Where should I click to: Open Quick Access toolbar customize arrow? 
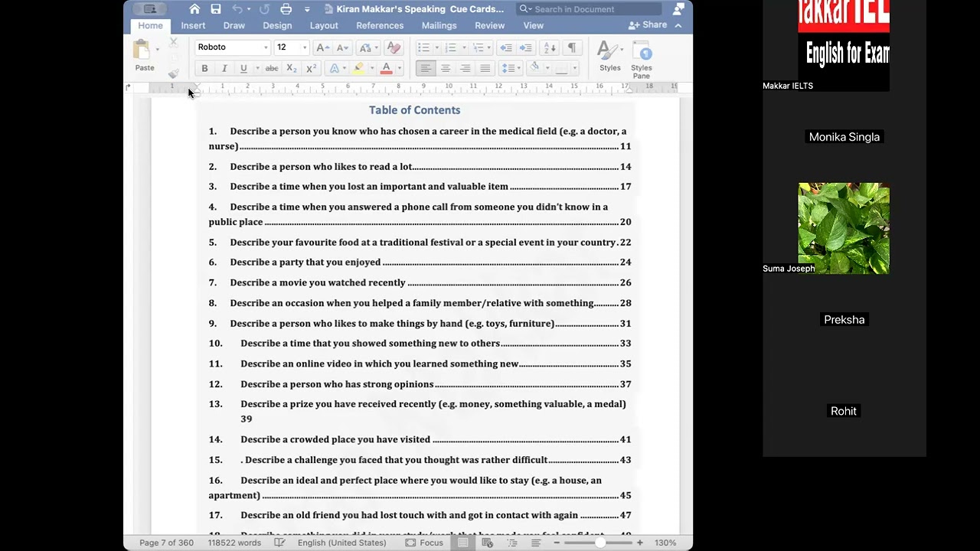coord(307,9)
